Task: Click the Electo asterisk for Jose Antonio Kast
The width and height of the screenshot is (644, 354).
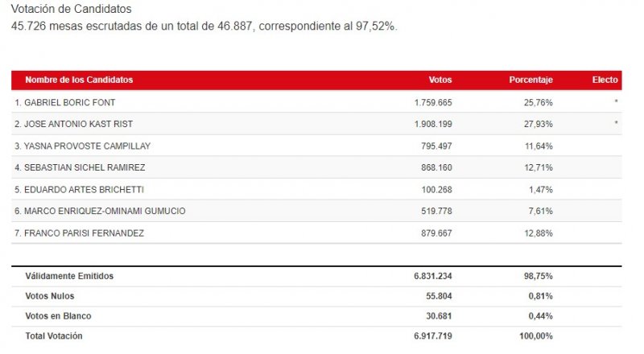Action: click(x=616, y=124)
